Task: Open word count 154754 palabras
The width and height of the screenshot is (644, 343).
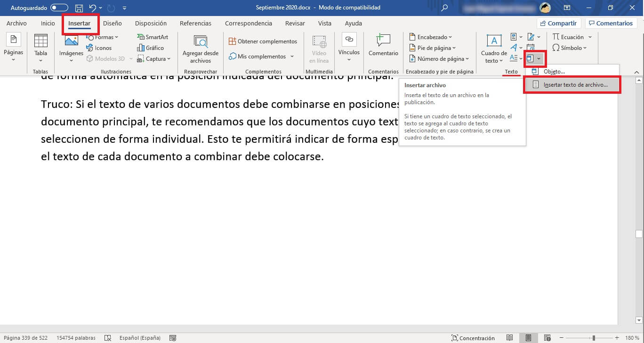Action: coord(76,338)
